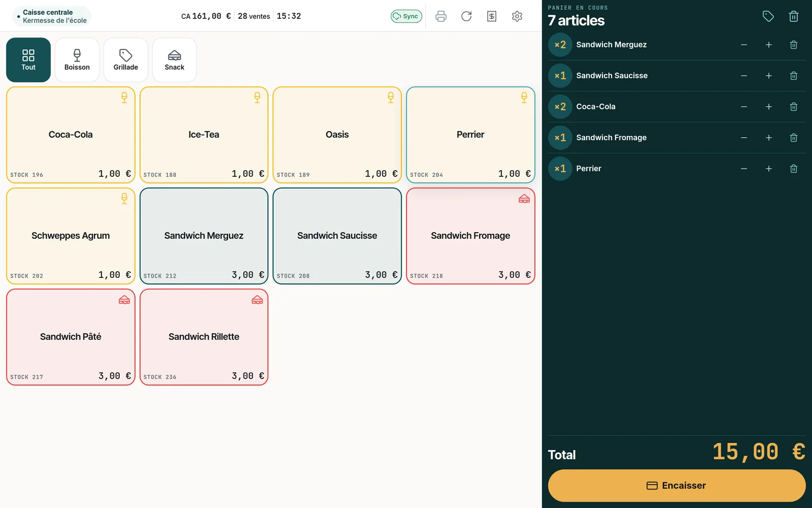Add Sandwich Rillette tile to cart

pyautogui.click(x=204, y=337)
